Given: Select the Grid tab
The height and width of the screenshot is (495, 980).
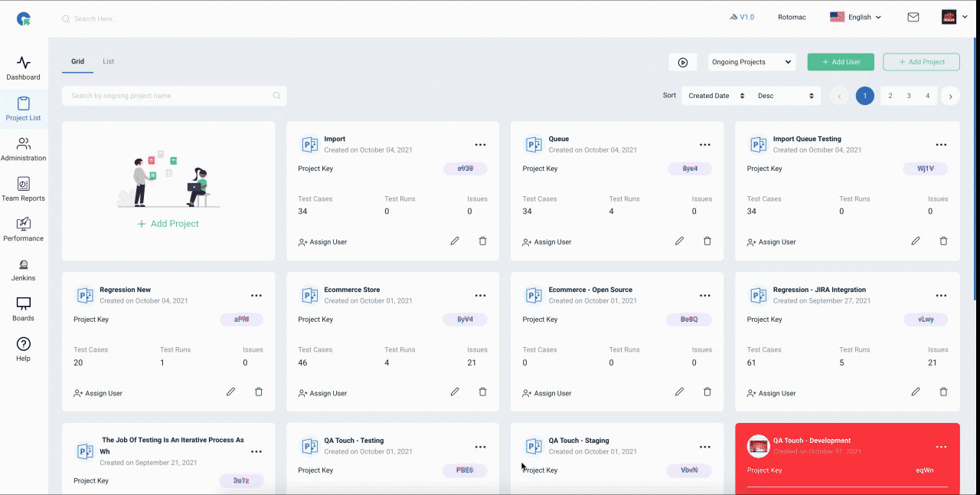Looking at the screenshot, I should (x=77, y=61).
